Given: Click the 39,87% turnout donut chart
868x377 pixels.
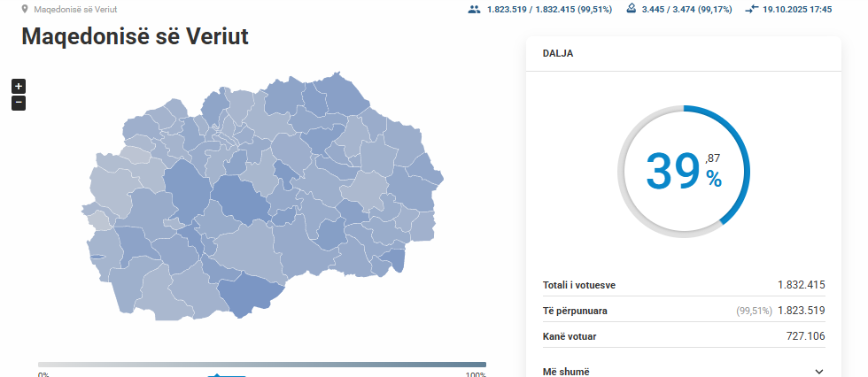Looking at the screenshot, I should (683, 172).
